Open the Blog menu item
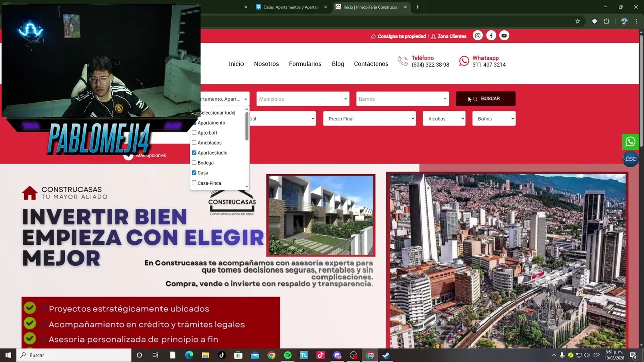 tap(338, 64)
